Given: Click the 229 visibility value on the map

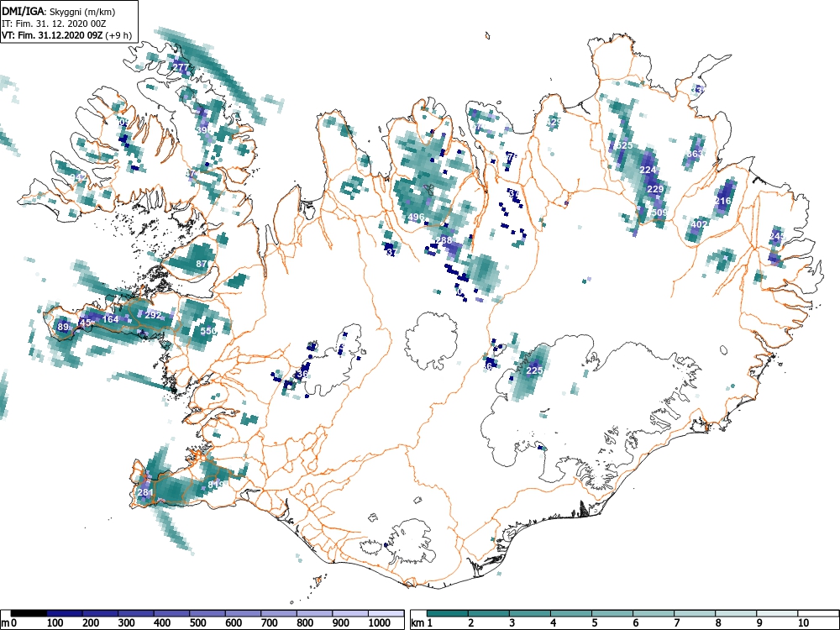Looking at the screenshot, I should point(656,189).
